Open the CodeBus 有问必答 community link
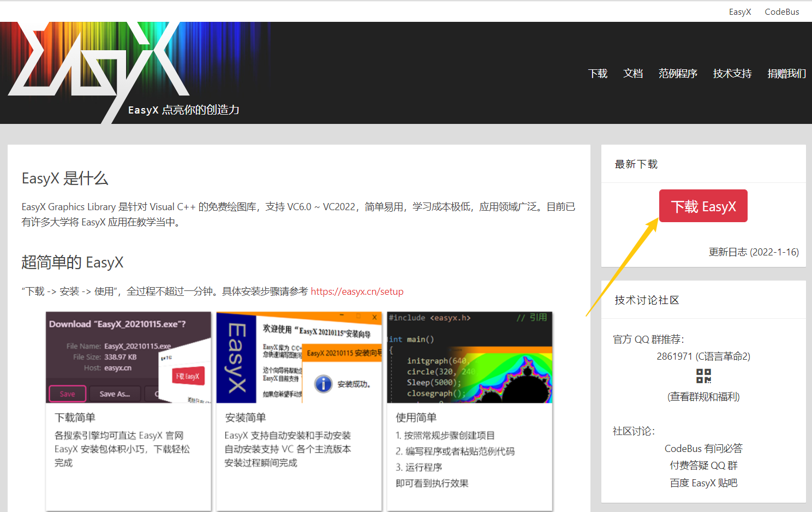The height and width of the screenshot is (512, 812). point(703,448)
